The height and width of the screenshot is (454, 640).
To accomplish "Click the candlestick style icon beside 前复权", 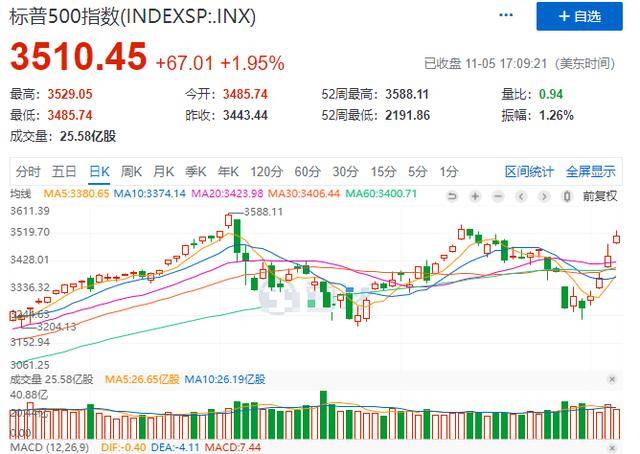I will pyautogui.click(x=567, y=196).
